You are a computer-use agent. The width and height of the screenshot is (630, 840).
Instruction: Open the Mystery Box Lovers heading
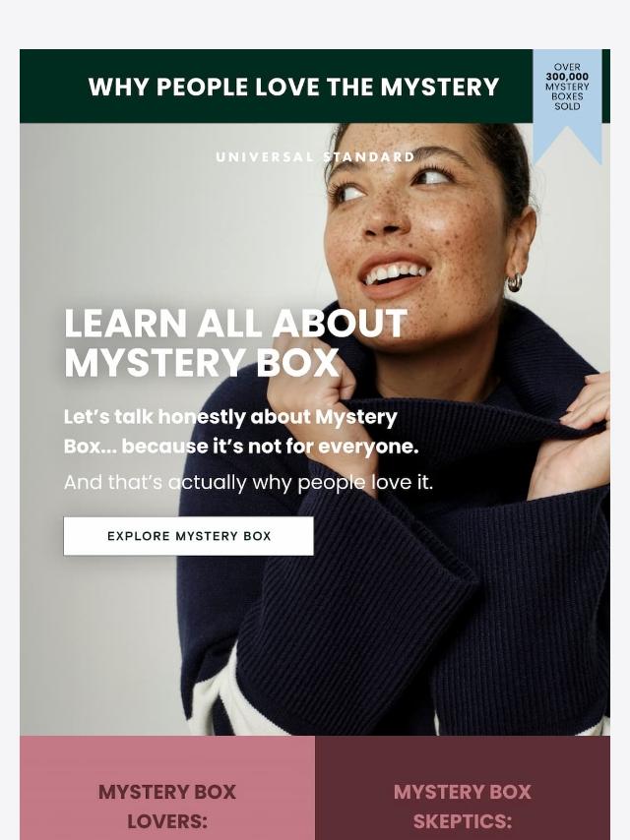(167, 807)
